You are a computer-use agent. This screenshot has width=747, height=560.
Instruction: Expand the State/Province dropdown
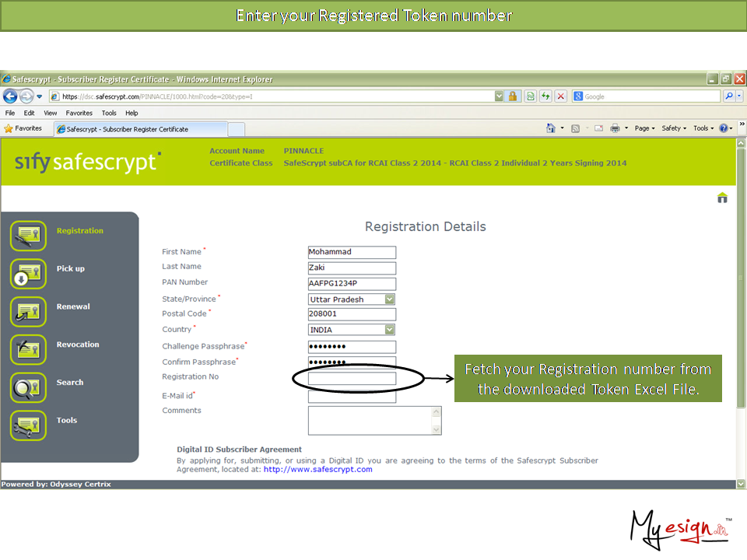(x=390, y=299)
